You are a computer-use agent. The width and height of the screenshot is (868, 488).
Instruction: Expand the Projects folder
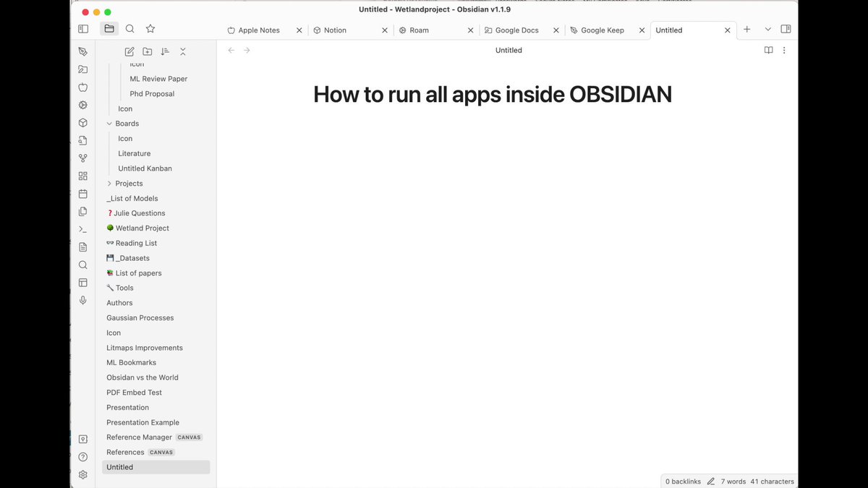pyautogui.click(x=109, y=184)
